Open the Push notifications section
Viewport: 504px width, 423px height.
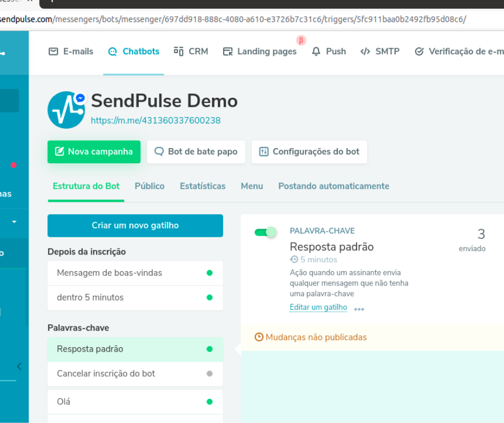[x=329, y=52]
